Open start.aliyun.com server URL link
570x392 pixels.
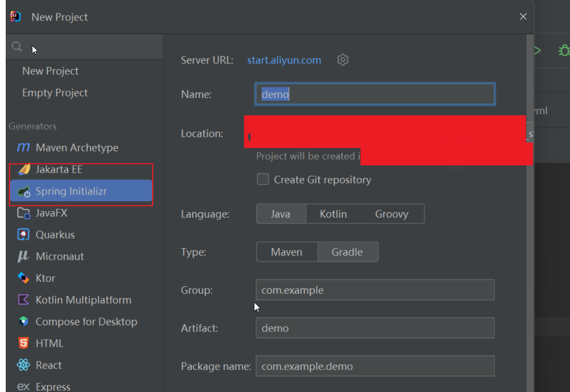[x=284, y=60]
